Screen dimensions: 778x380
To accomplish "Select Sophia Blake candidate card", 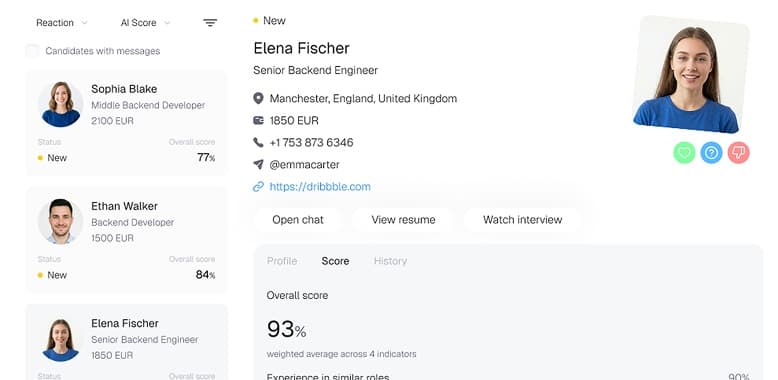I will pyautogui.click(x=127, y=123).
